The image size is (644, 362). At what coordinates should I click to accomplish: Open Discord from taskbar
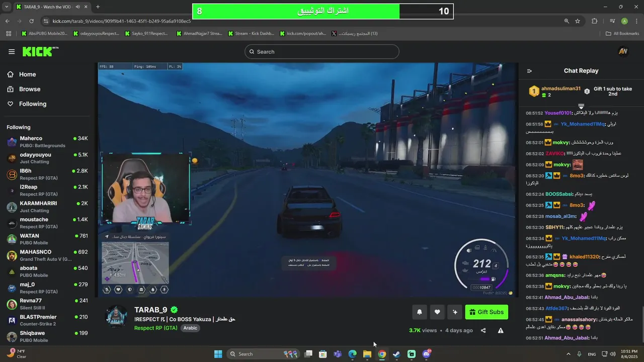(427, 354)
